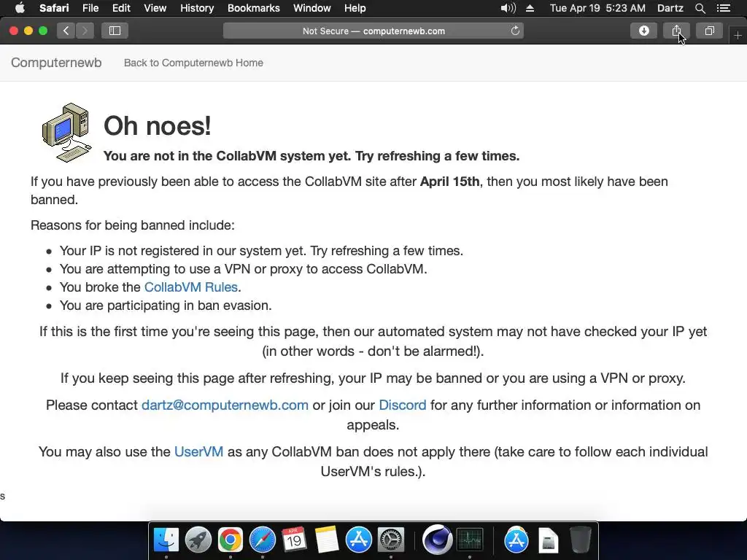Open the File menu
Viewport: 747px width, 560px height.
coord(90,8)
